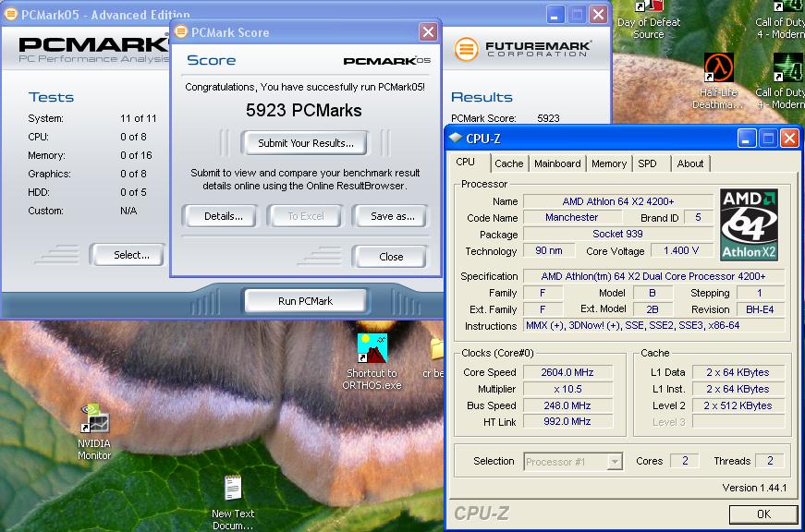This screenshot has height=532, width=805.
Task: Click the Package value Socket 939
Action: [x=617, y=234]
